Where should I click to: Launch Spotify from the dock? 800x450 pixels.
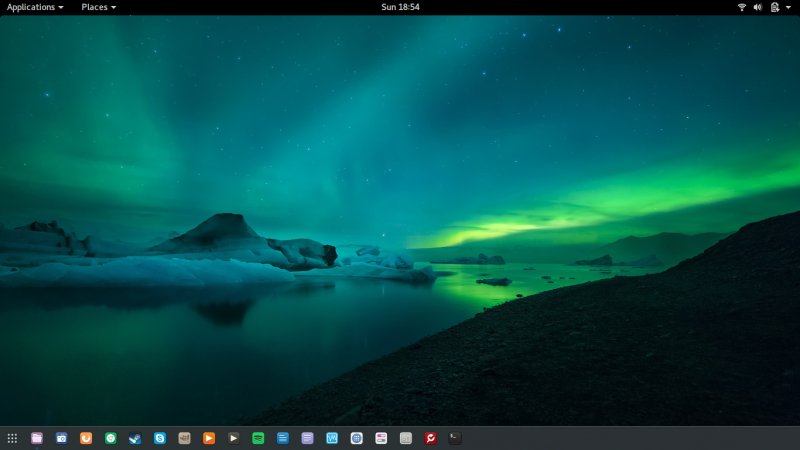pyautogui.click(x=258, y=438)
